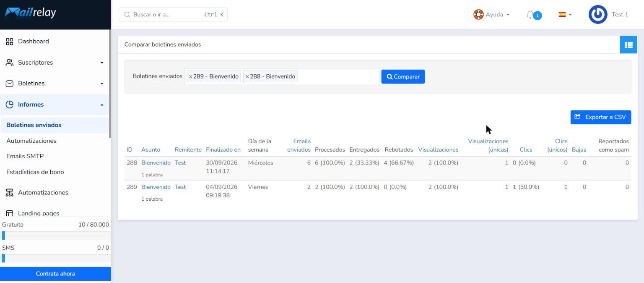Click the Mailrelay logo
Image resolution: width=644 pixels, height=283 pixels.
pyautogui.click(x=30, y=13)
